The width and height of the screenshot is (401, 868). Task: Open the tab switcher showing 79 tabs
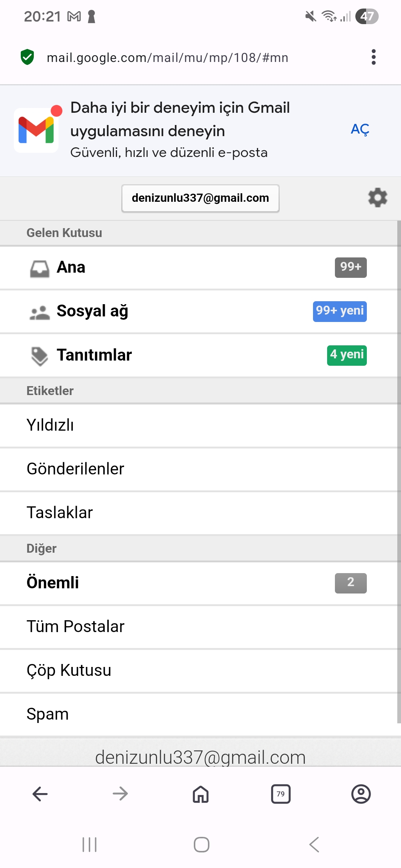click(281, 794)
